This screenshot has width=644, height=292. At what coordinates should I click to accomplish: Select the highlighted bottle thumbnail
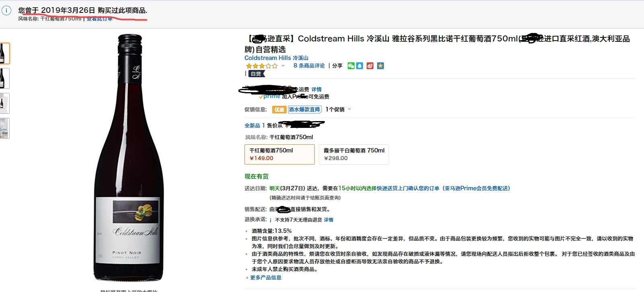click(x=4, y=53)
